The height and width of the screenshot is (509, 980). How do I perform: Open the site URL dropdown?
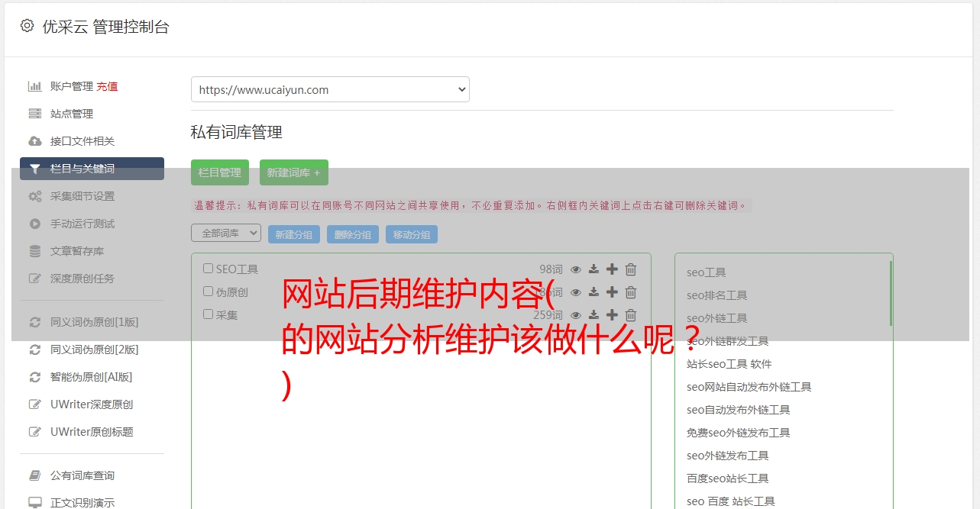(x=330, y=89)
